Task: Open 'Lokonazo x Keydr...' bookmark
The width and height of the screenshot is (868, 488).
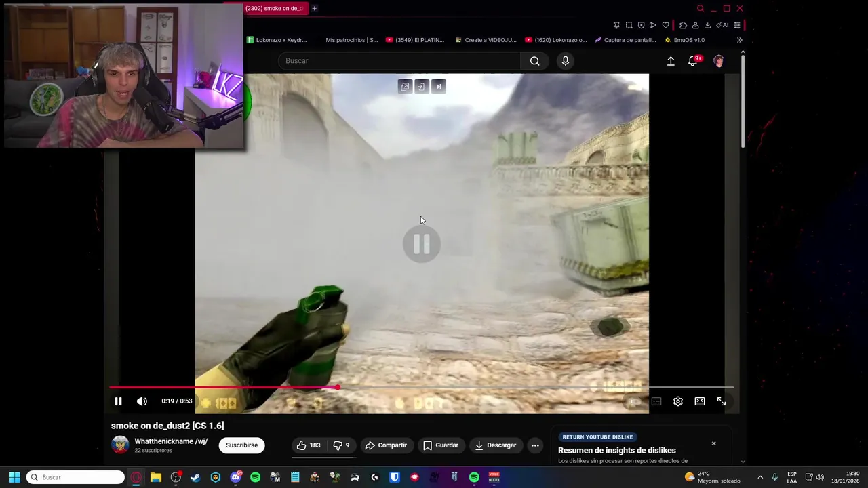Action: point(277,40)
